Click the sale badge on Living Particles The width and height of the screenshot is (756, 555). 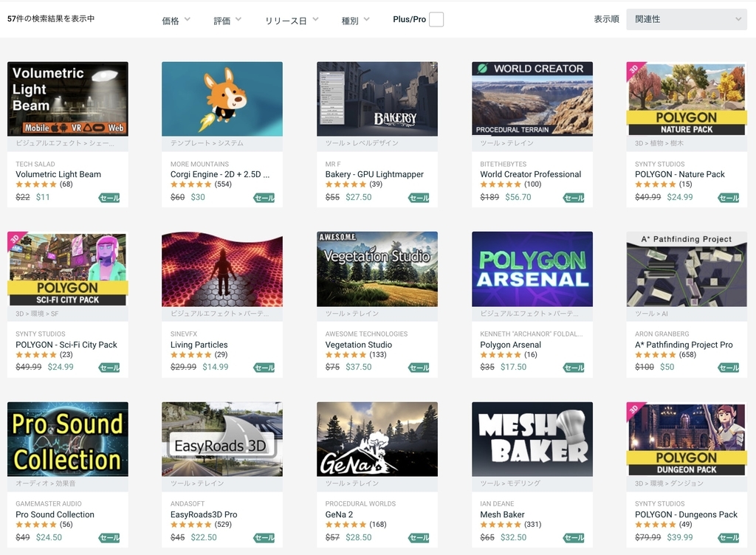coord(264,368)
